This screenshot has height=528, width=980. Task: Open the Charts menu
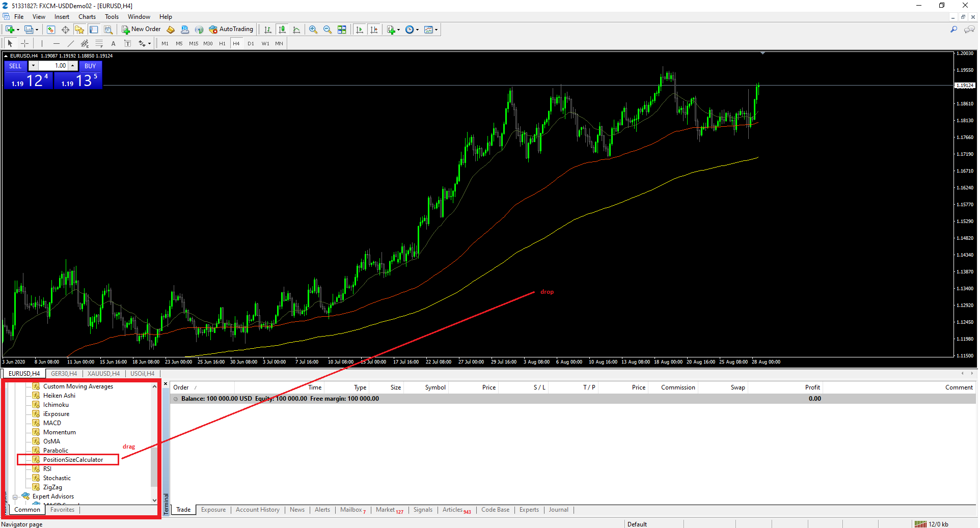click(x=87, y=17)
